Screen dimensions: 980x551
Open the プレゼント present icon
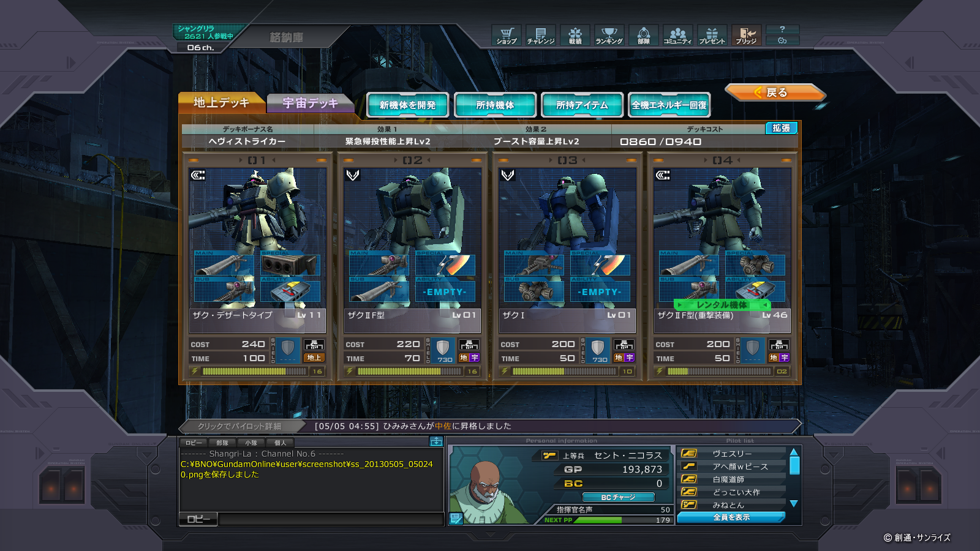point(712,35)
